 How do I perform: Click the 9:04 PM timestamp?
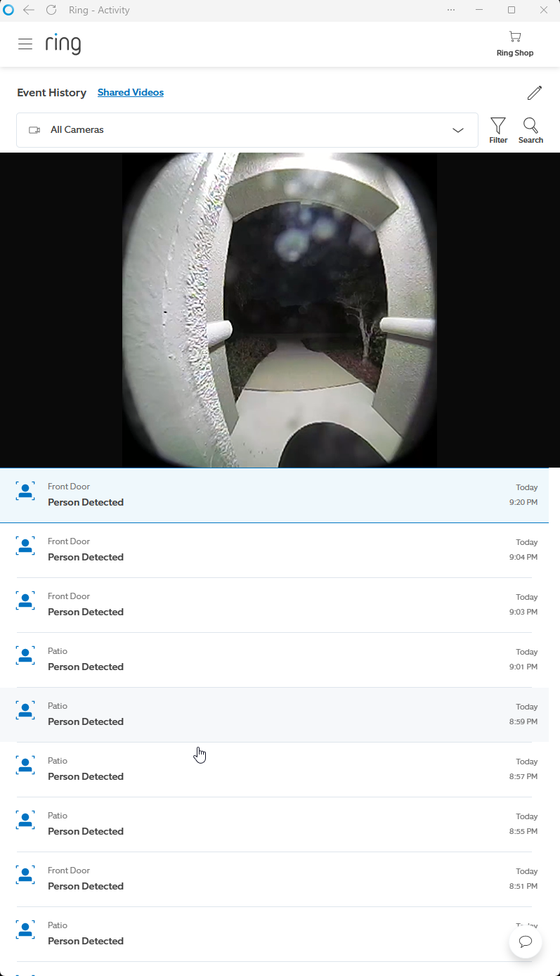pyautogui.click(x=523, y=558)
